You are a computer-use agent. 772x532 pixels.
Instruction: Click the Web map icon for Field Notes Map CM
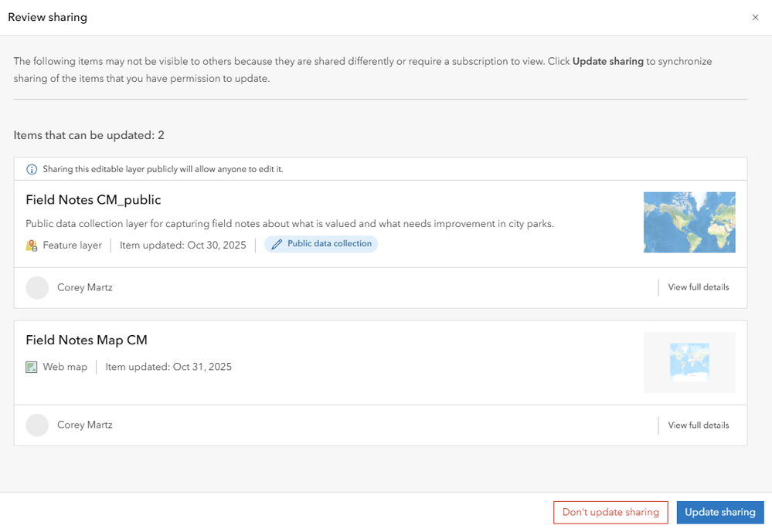[32, 367]
